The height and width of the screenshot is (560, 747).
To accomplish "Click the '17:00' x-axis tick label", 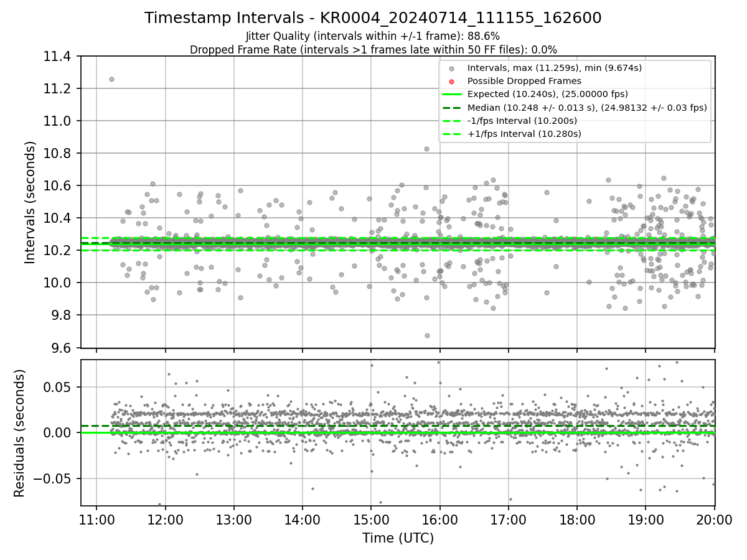I will (509, 519).
